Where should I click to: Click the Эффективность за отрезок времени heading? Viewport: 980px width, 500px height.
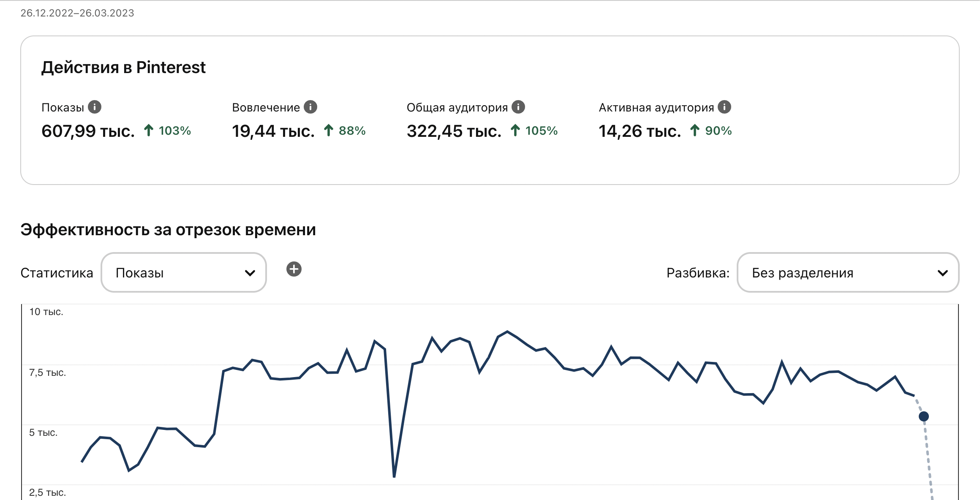[168, 230]
